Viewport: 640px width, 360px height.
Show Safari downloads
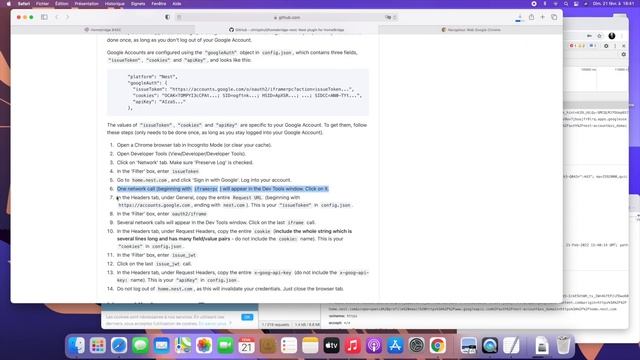click(x=520, y=18)
